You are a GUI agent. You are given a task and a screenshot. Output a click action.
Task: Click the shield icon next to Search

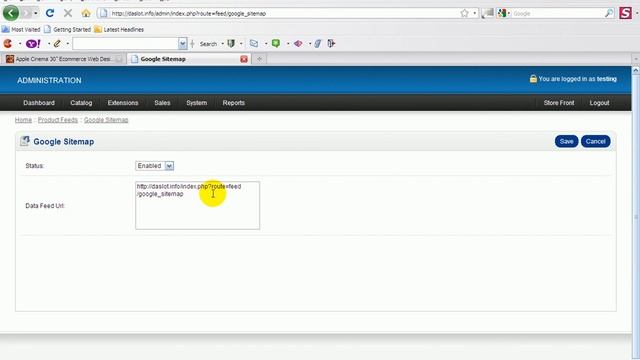(231, 43)
